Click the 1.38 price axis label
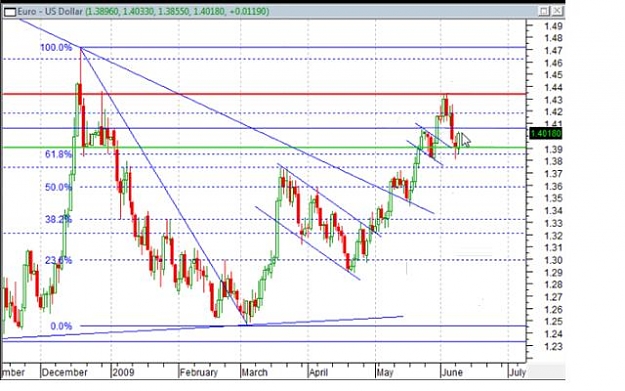 [x=553, y=161]
